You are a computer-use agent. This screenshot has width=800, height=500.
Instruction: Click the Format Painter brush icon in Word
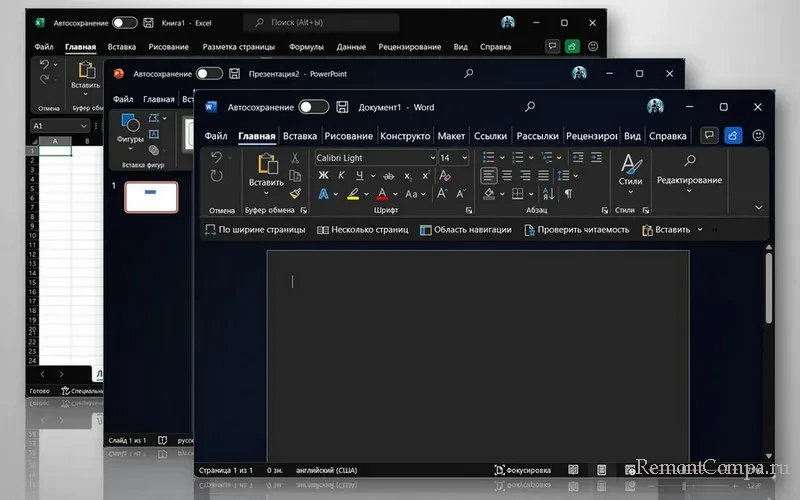coord(295,192)
